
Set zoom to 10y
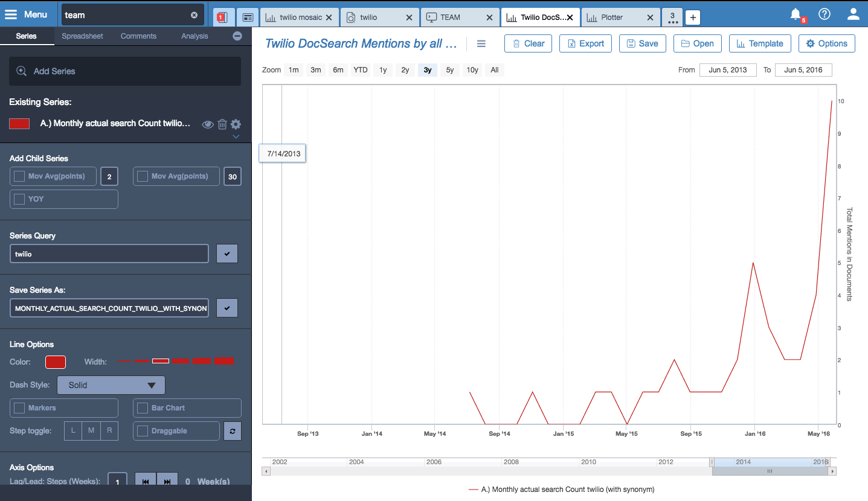(x=472, y=70)
